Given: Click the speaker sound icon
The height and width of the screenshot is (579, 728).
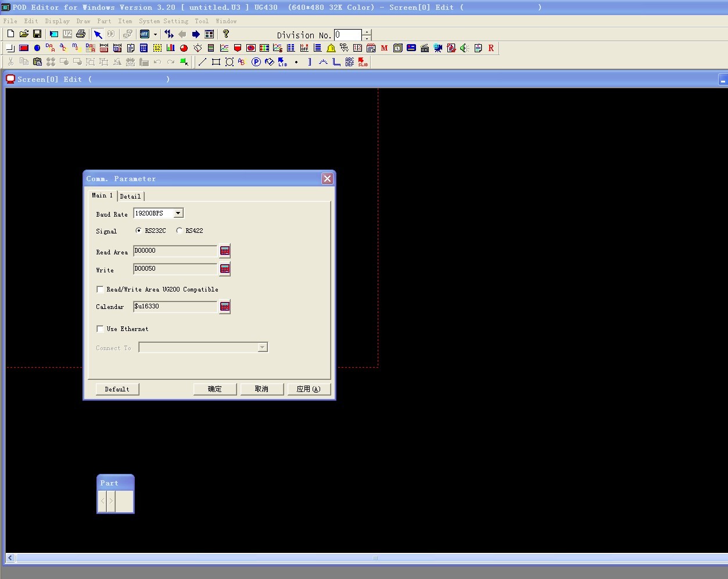Looking at the screenshot, I should (464, 48).
